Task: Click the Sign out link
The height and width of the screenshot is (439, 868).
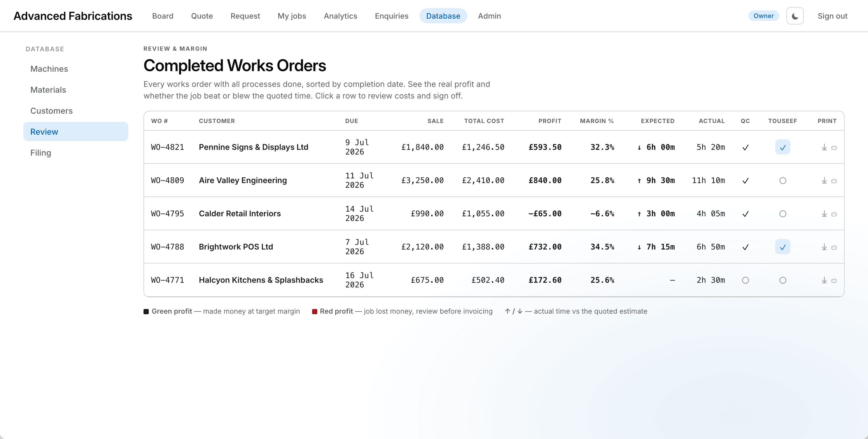Action: click(832, 16)
